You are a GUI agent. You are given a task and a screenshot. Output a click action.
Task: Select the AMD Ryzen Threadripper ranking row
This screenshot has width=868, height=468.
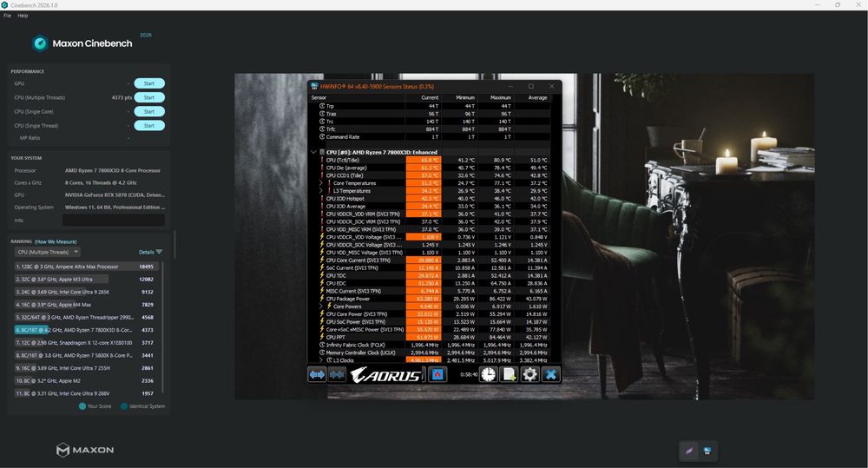click(x=86, y=317)
